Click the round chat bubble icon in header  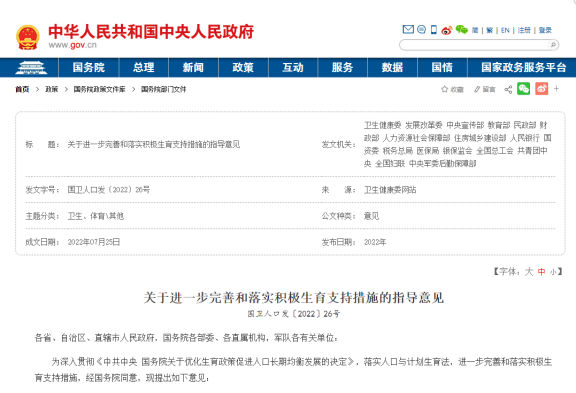(421, 29)
